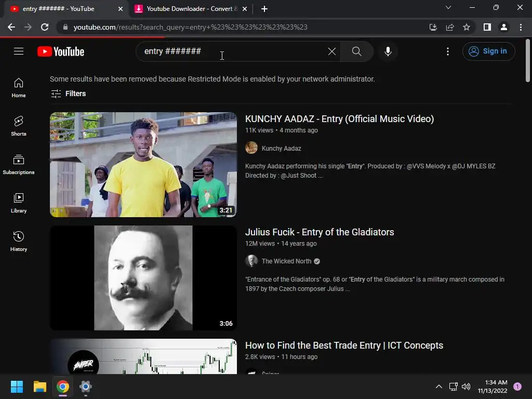The image size is (532, 399).
Task: Open File Explorer from taskbar
Action: [x=39, y=387]
